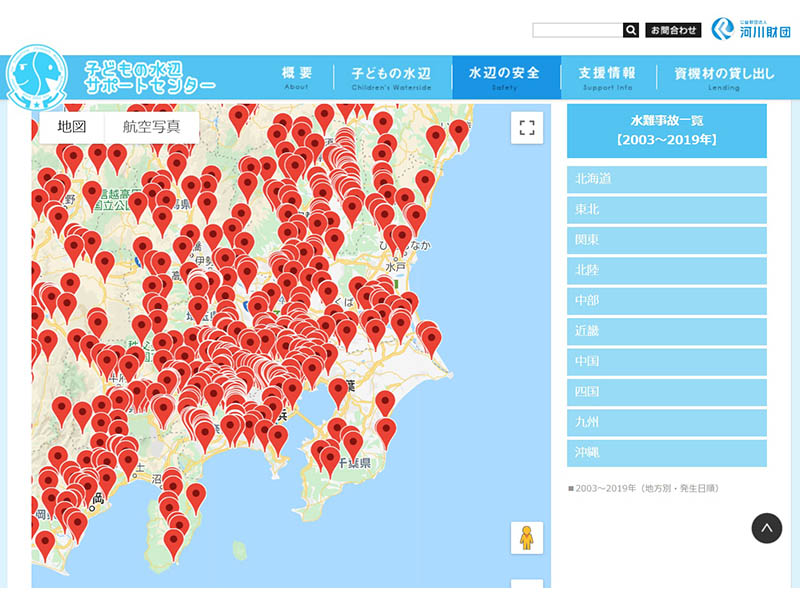Toggle fullscreen map view
The height and width of the screenshot is (600, 800).
click(527, 127)
